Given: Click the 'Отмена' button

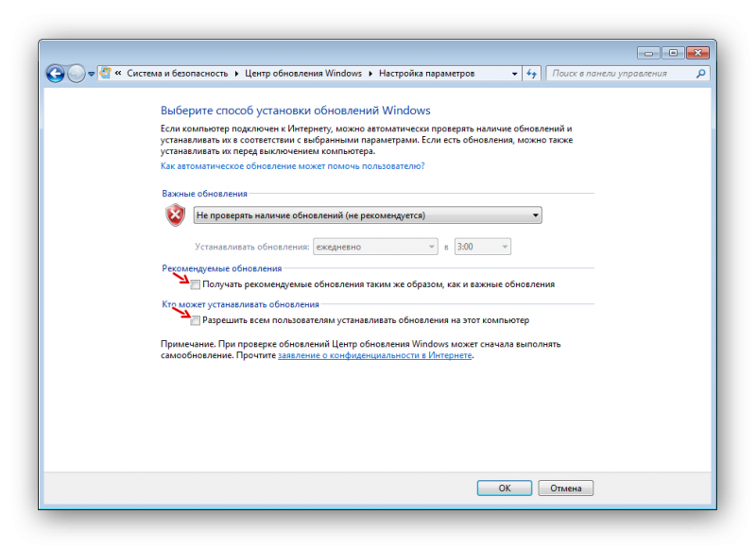Looking at the screenshot, I should (x=565, y=488).
